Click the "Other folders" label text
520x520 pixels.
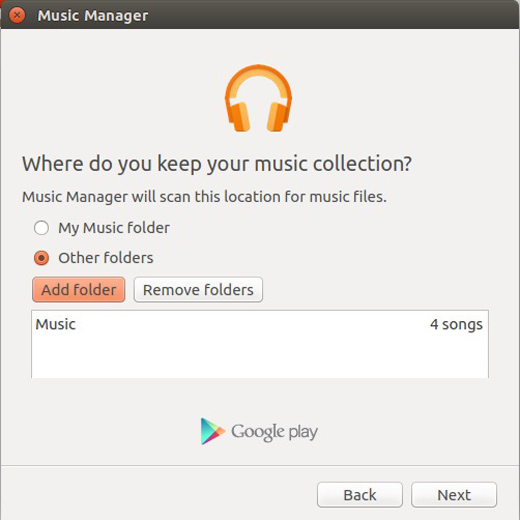(106, 258)
